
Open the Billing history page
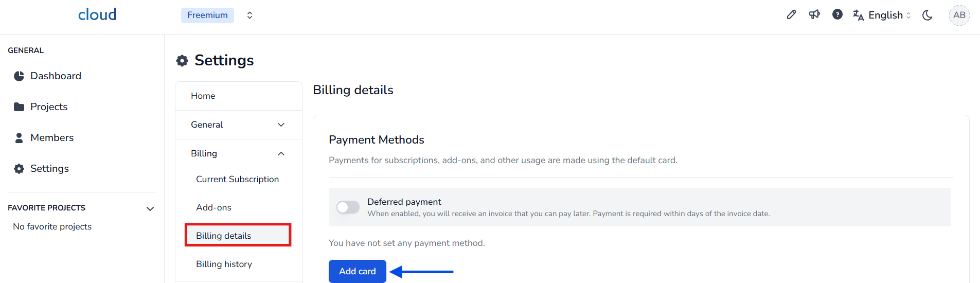point(224,264)
